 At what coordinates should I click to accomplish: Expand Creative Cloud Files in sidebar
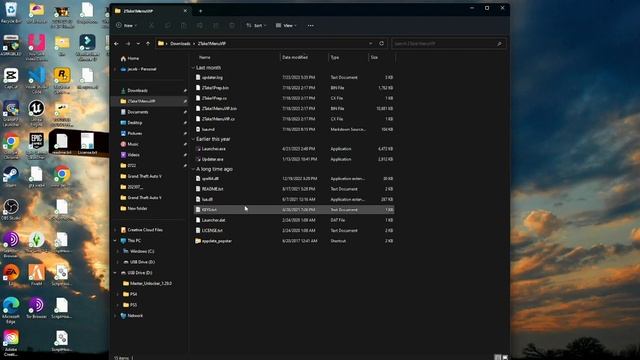(116, 230)
